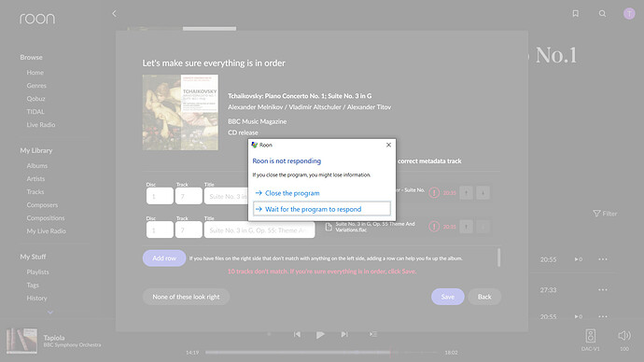Click warning icon in first track row
Screen dimensions: 644x362
(434, 192)
